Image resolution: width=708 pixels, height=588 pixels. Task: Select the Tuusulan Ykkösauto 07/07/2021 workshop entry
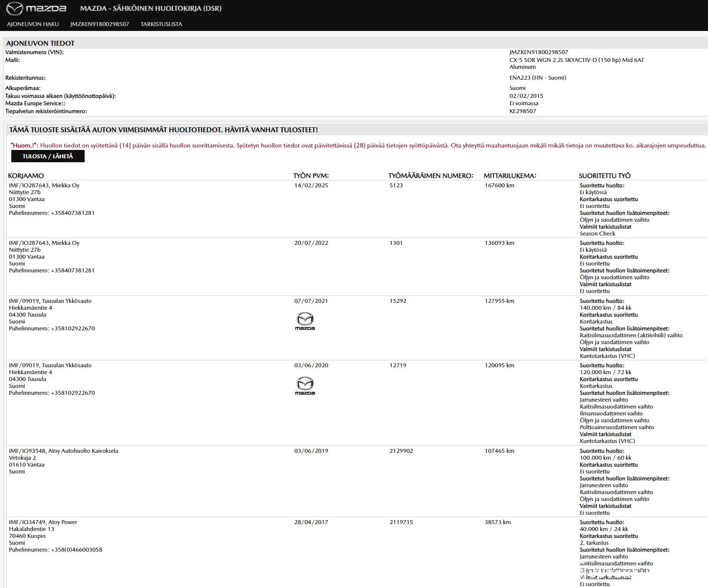tap(50, 301)
